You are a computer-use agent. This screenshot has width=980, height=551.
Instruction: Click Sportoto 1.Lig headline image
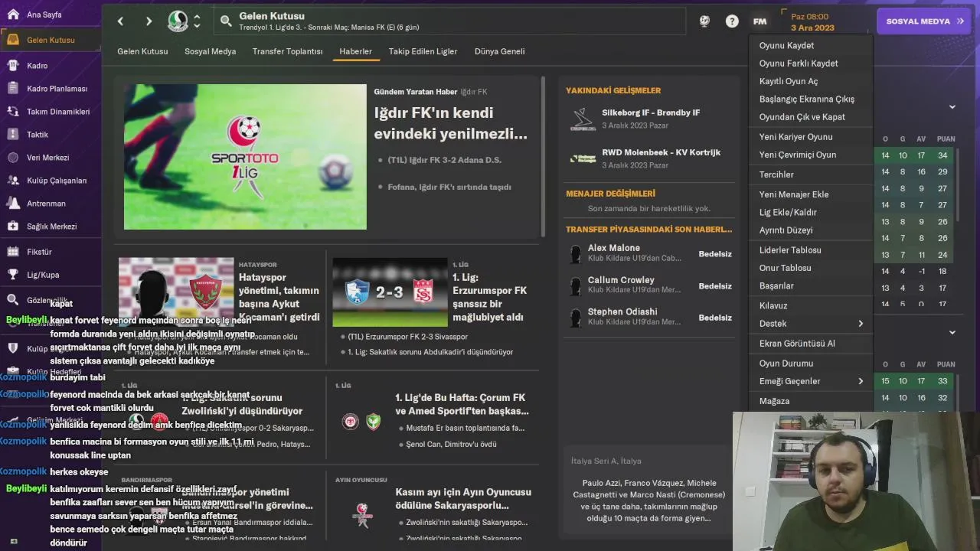point(245,157)
